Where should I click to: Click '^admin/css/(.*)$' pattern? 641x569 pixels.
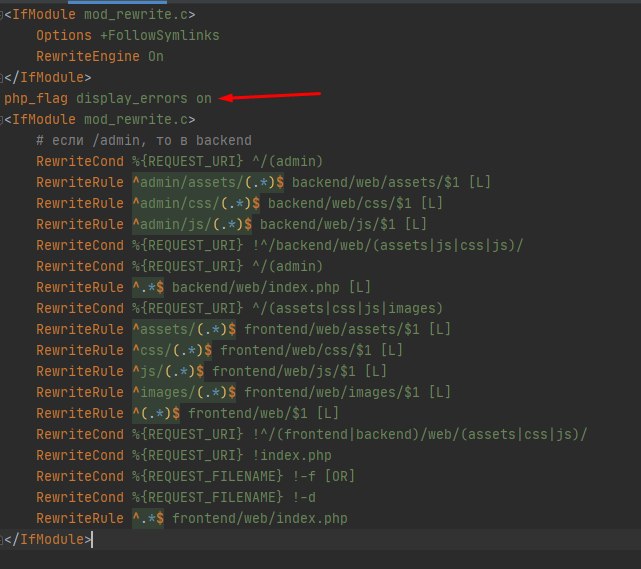click(x=196, y=204)
